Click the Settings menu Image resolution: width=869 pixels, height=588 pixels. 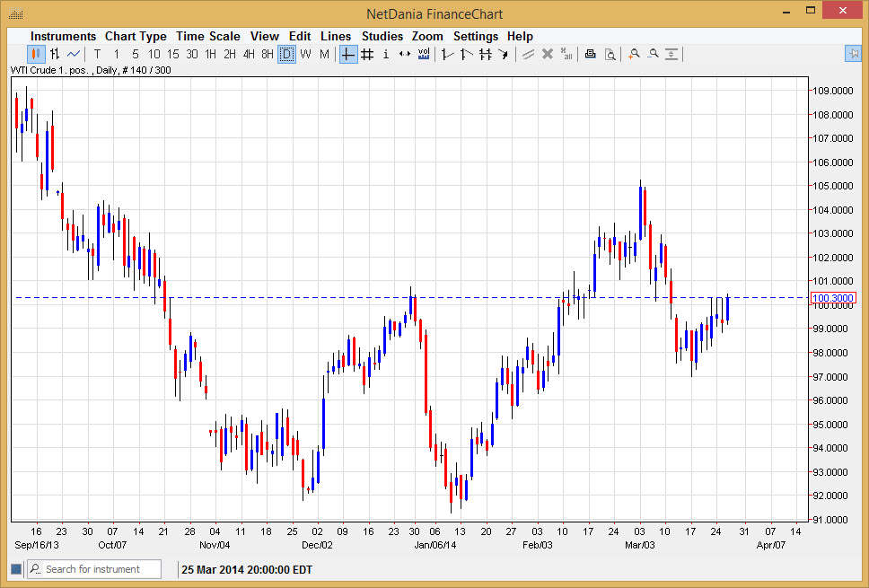(x=476, y=36)
